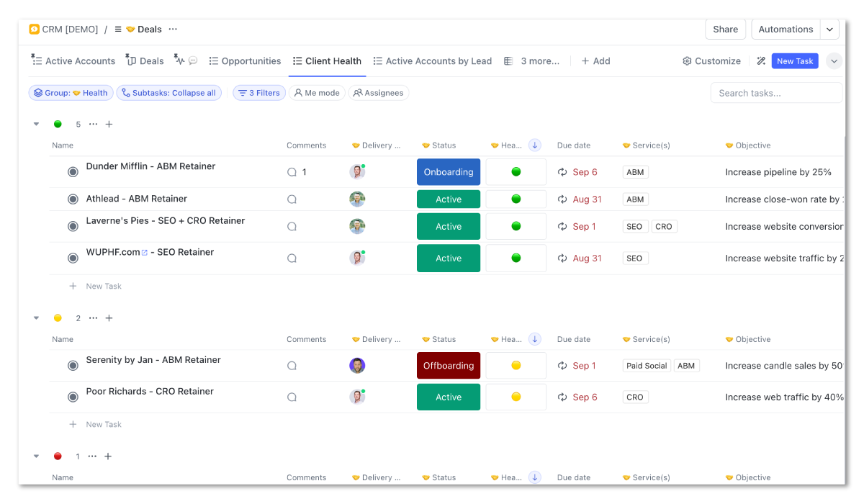This screenshot has height=504, width=864.
Task: Click the AI wand icon beside New Task
Action: click(x=760, y=61)
